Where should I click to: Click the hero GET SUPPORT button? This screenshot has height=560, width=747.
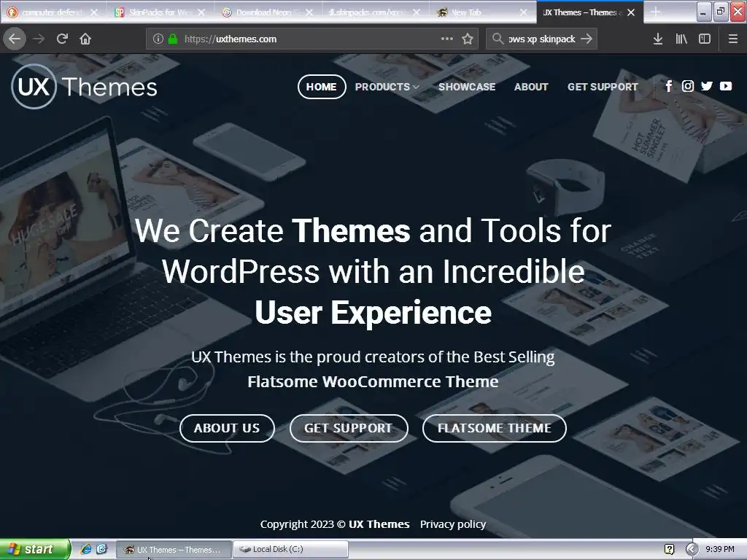349,428
